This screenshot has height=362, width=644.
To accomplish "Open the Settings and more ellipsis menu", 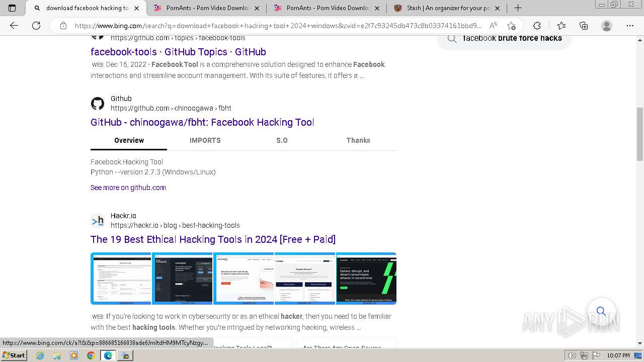I will coord(630,26).
